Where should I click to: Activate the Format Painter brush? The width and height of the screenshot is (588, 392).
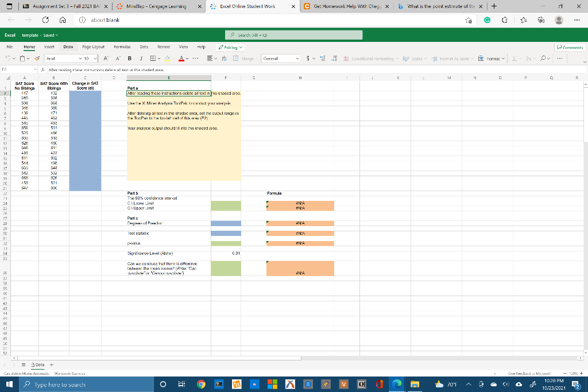click(37, 59)
